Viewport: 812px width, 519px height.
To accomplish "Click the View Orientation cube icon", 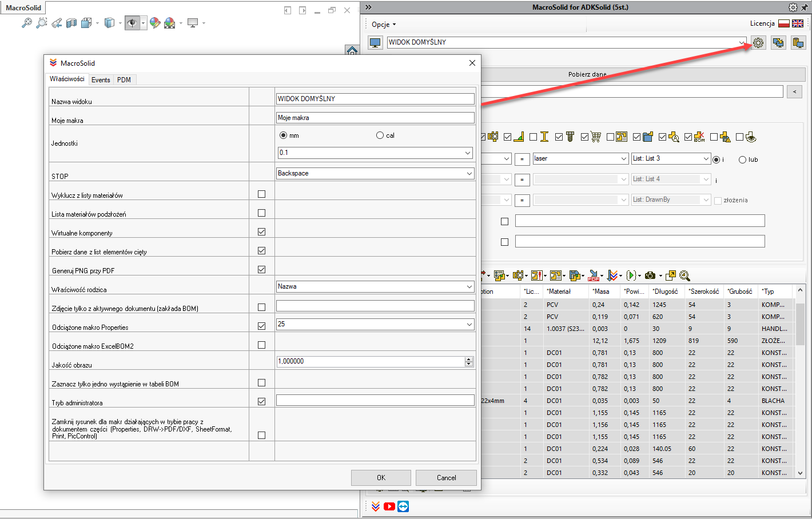I will click(x=86, y=23).
